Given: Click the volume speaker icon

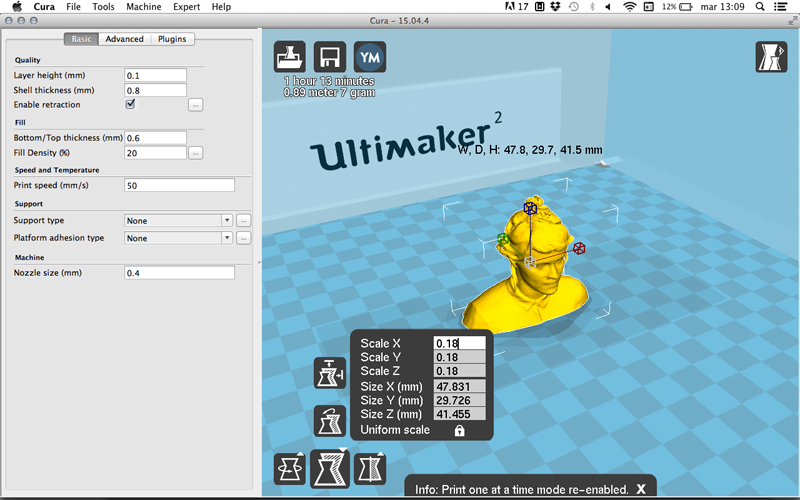Looking at the screenshot, I should pos(608,7).
